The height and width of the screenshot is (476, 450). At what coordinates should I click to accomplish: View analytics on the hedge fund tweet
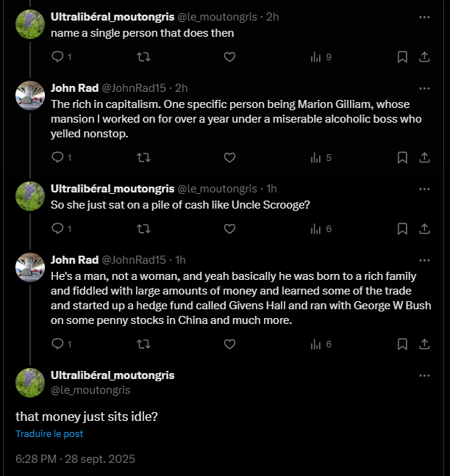point(317,344)
